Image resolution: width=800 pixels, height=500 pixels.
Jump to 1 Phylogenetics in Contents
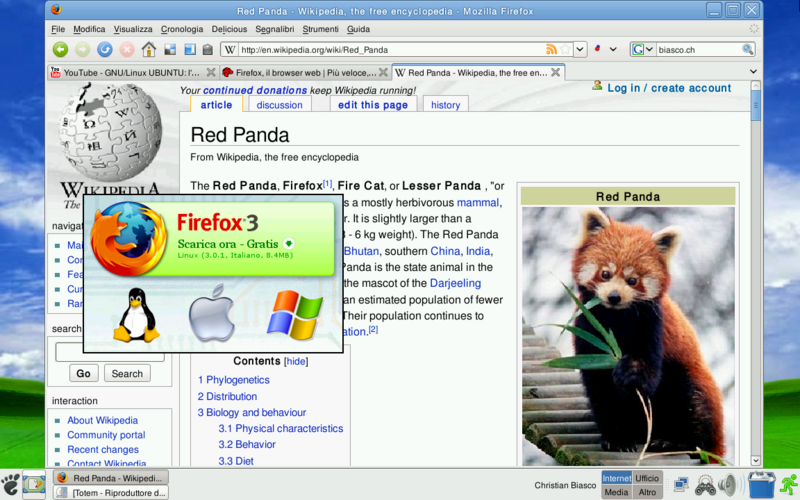coord(234,380)
